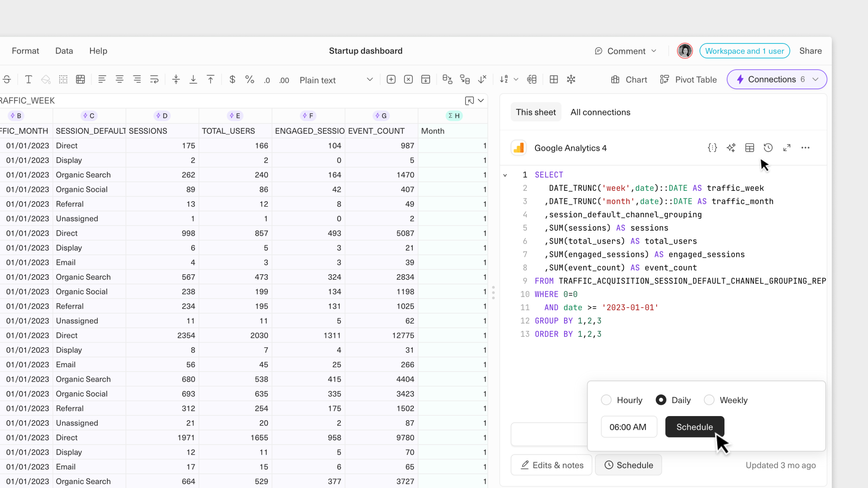Click the 06:00 AM time field
The width and height of the screenshot is (868, 488).
click(x=629, y=427)
